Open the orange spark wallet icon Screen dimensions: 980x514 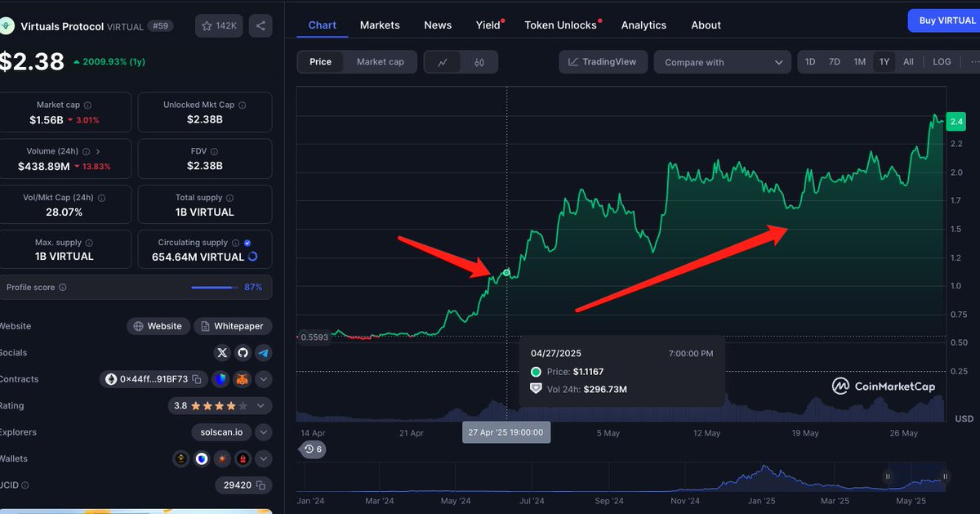(222, 459)
